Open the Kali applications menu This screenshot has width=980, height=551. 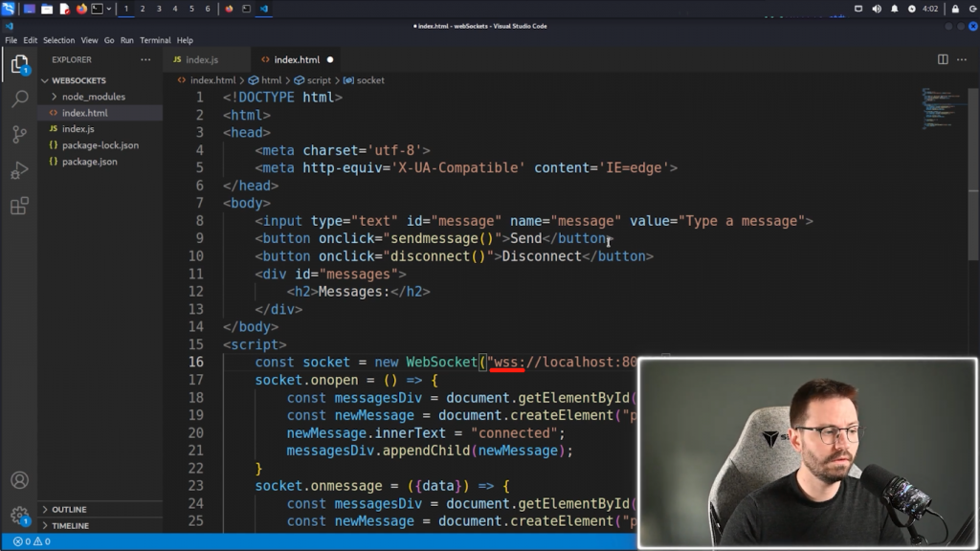(x=8, y=9)
